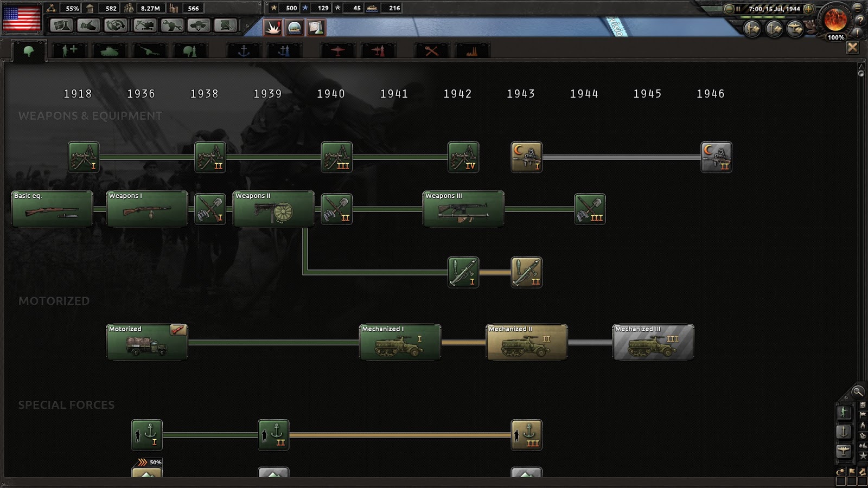Click the snow globe alert icon
The height and width of the screenshot is (488, 868).
(295, 27)
